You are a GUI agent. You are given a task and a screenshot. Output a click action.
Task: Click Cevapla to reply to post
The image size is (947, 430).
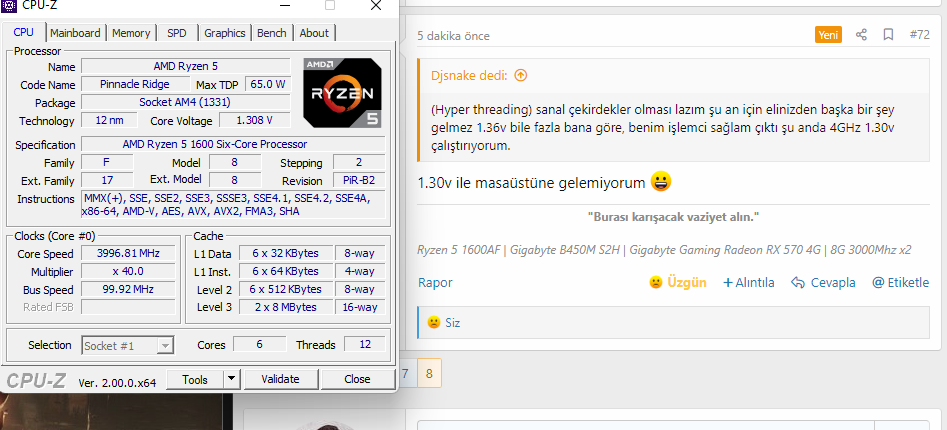823,282
